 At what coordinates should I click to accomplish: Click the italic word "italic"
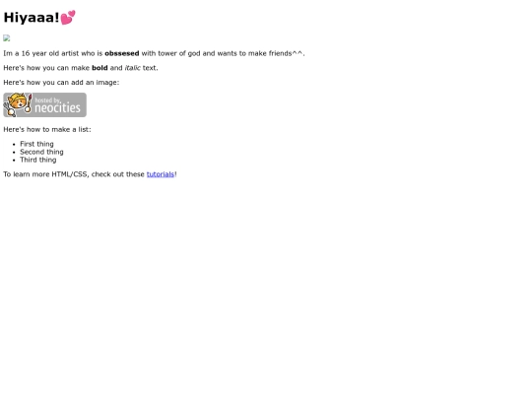132,68
